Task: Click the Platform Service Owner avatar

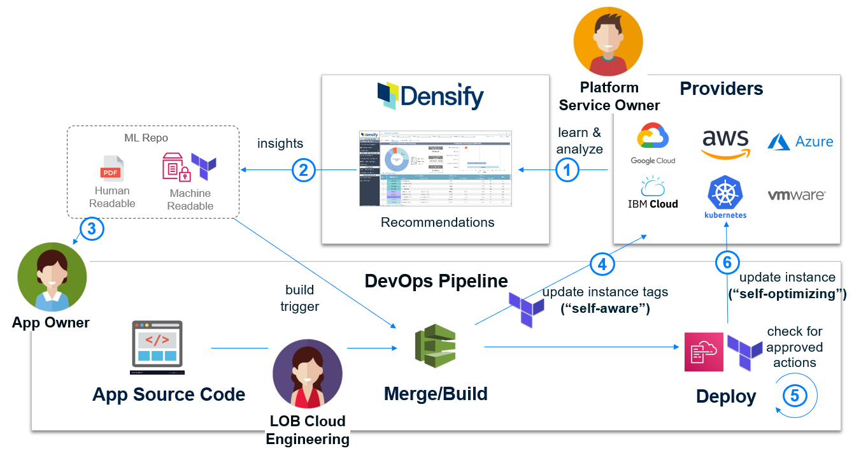Action: [x=608, y=42]
